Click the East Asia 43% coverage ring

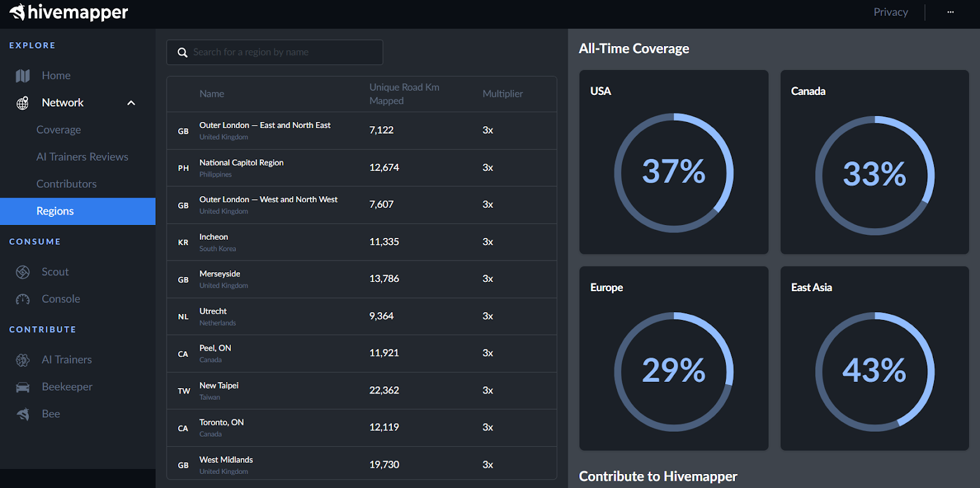pos(875,372)
